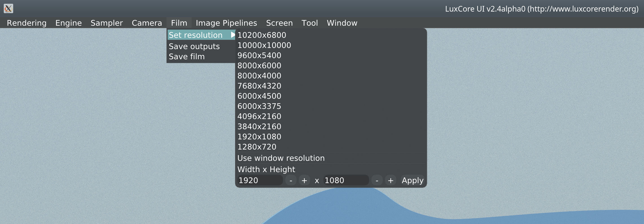Click the LuxCore app icon in title bar
The height and width of the screenshot is (224, 644).
[x=8, y=8]
